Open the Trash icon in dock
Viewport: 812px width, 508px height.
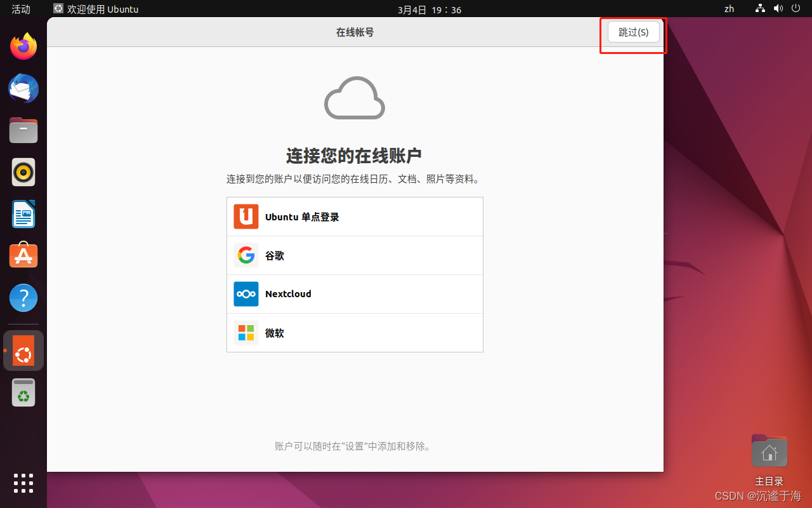tap(23, 392)
